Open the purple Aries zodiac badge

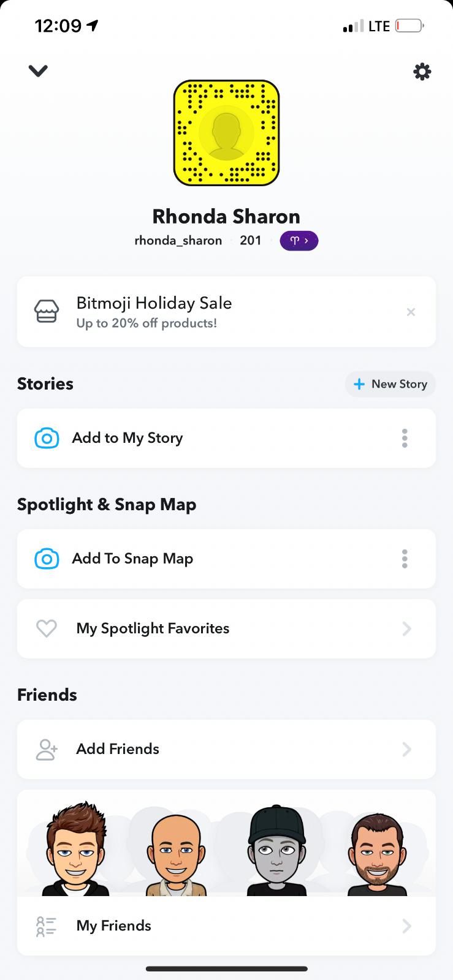(299, 241)
